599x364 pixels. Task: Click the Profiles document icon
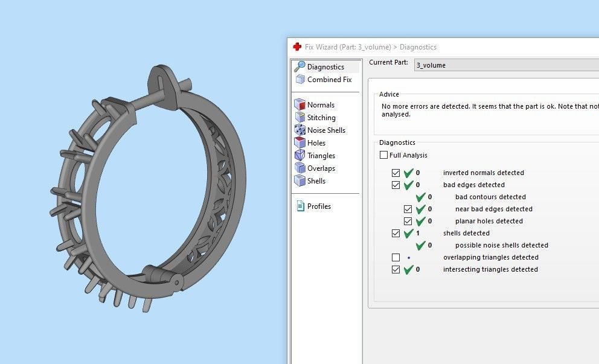[301, 206]
